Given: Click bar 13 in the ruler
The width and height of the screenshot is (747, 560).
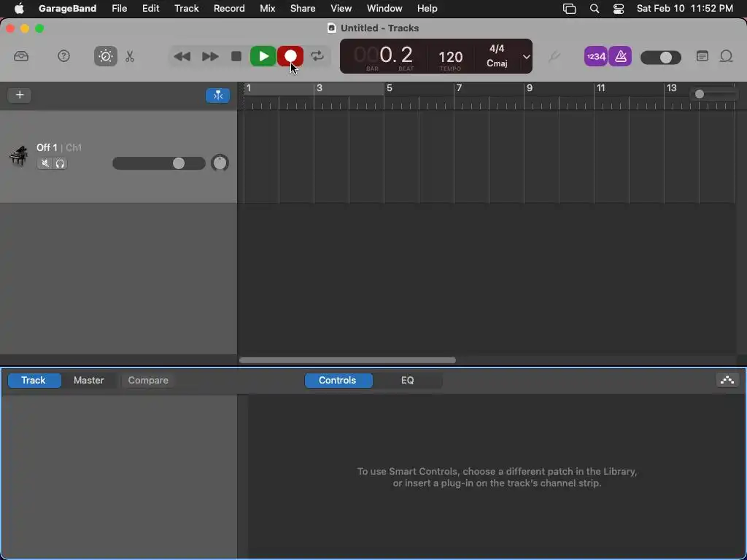Looking at the screenshot, I should click(671, 88).
